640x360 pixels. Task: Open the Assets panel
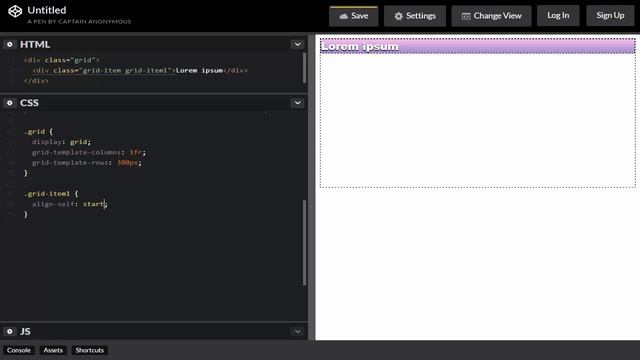pyautogui.click(x=53, y=350)
